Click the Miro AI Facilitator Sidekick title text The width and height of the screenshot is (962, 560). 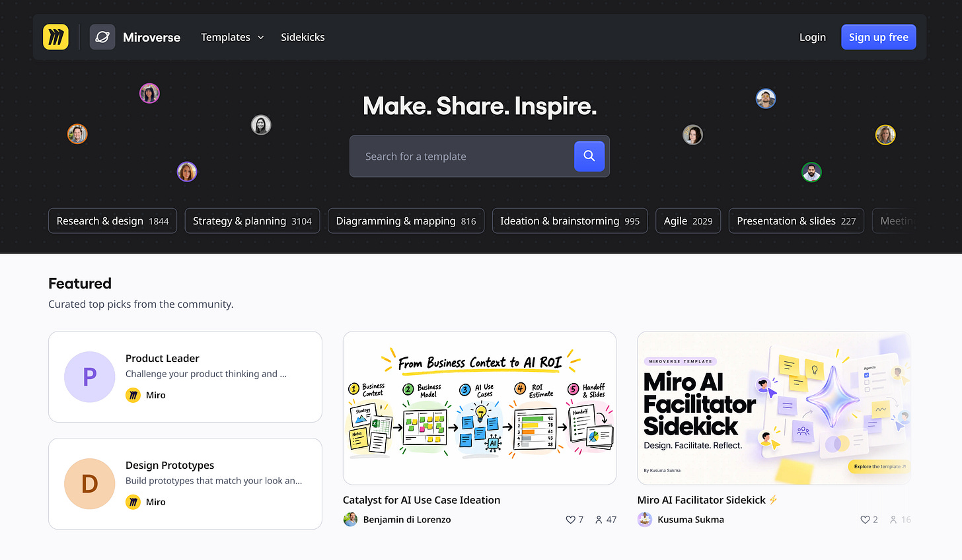[702, 500]
